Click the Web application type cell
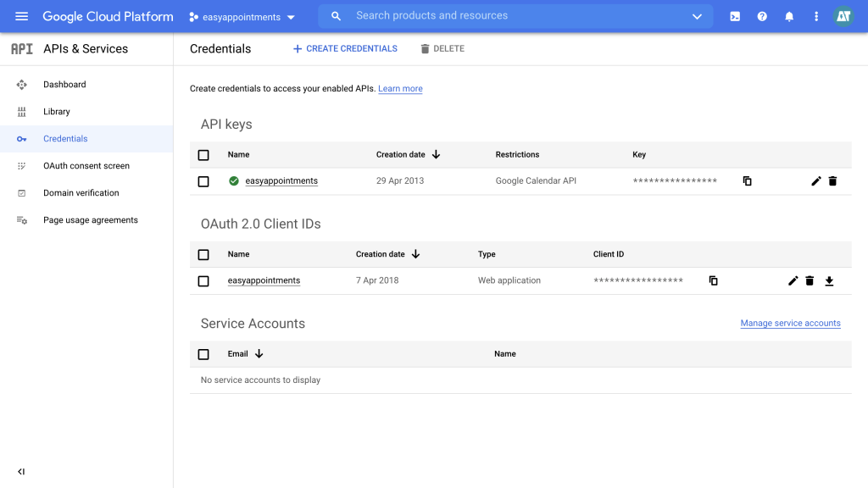 (509, 280)
